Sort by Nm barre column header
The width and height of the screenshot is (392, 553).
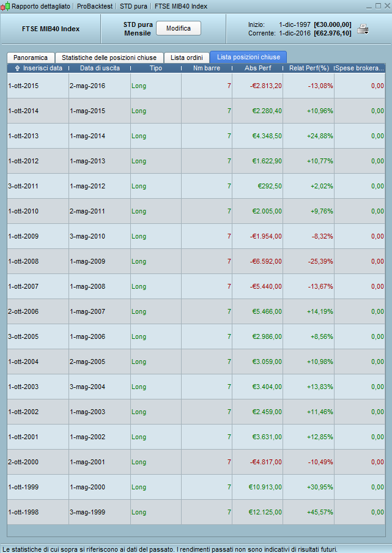[x=207, y=68]
